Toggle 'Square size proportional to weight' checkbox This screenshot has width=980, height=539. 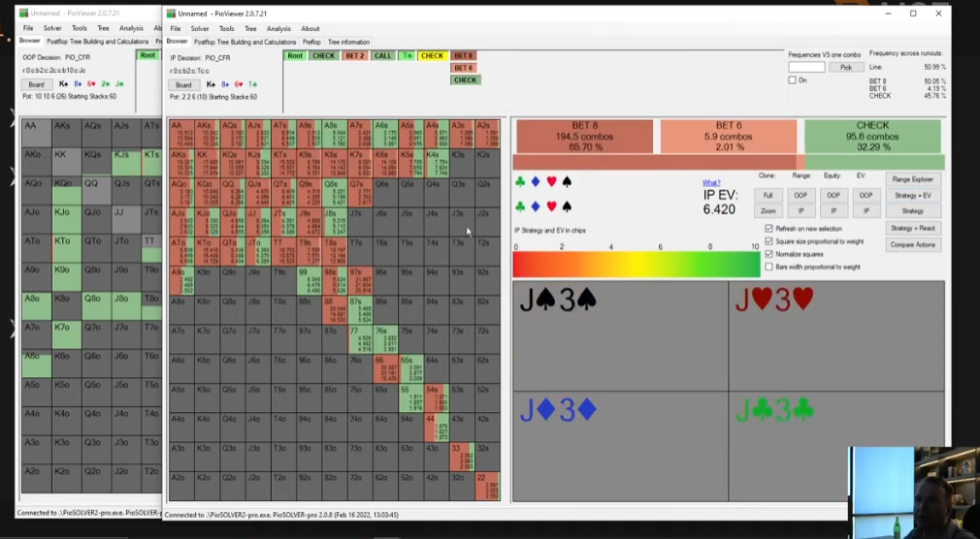[768, 241]
